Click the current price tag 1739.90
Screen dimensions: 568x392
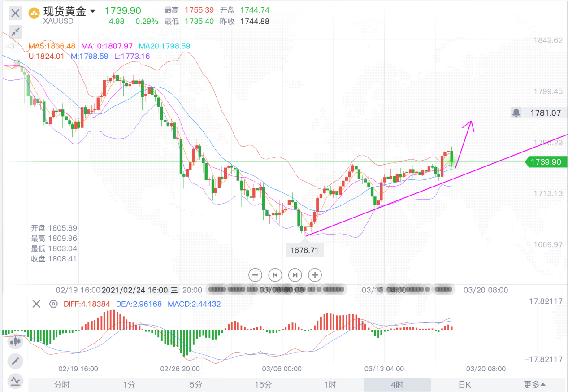[x=546, y=162]
